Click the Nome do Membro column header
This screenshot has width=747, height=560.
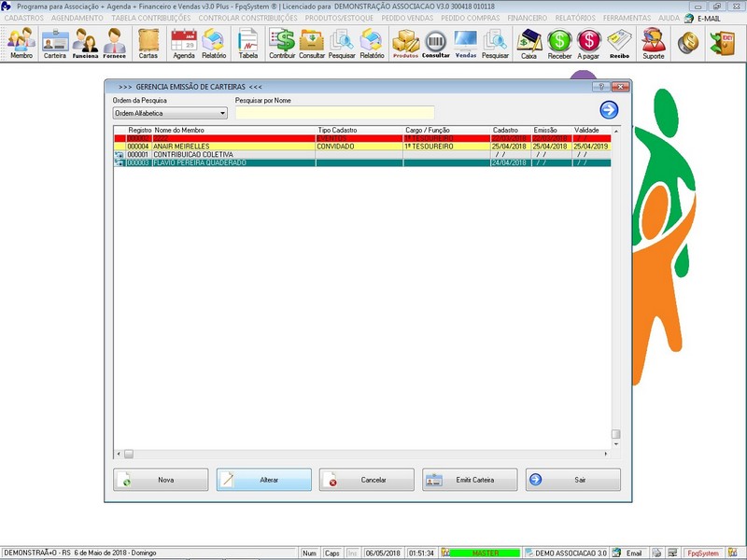click(234, 130)
